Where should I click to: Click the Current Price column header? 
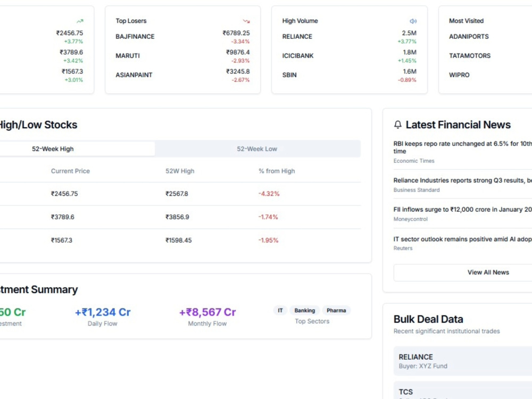tap(71, 171)
